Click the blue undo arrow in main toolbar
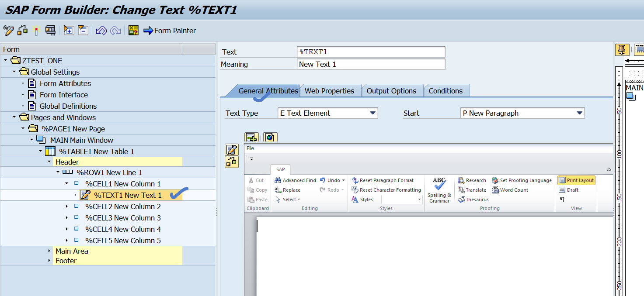 101,31
